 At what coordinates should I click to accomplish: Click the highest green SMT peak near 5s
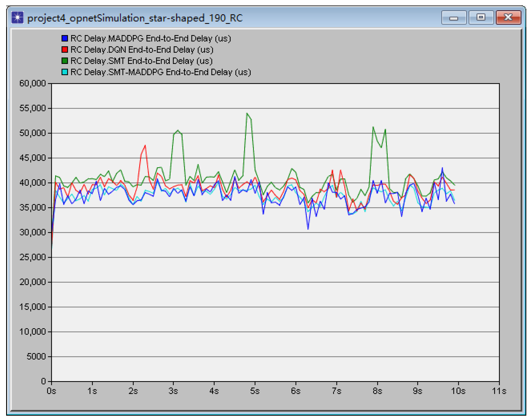point(247,114)
